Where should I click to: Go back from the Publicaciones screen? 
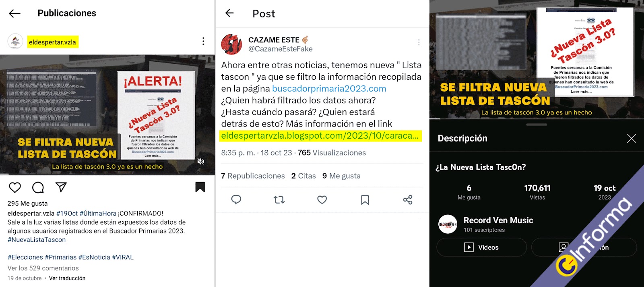point(14,13)
